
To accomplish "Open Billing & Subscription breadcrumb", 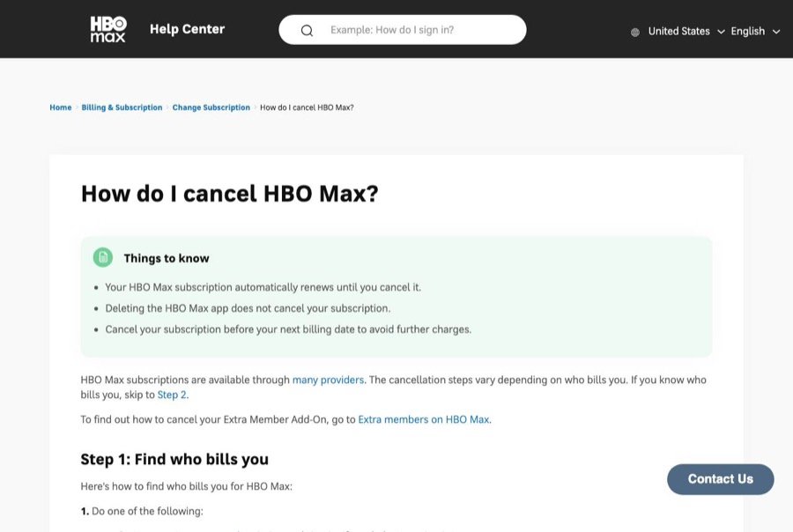I will tap(122, 107).
